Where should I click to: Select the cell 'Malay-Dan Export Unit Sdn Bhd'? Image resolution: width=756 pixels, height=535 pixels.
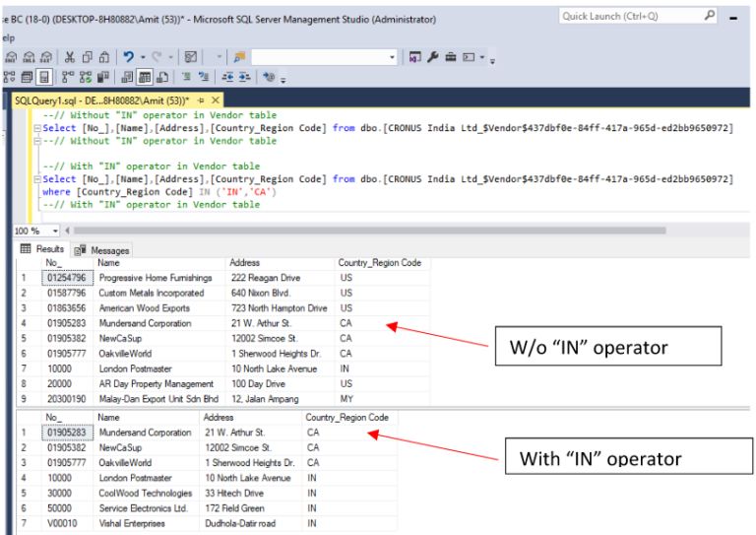[x=158, y=399]
